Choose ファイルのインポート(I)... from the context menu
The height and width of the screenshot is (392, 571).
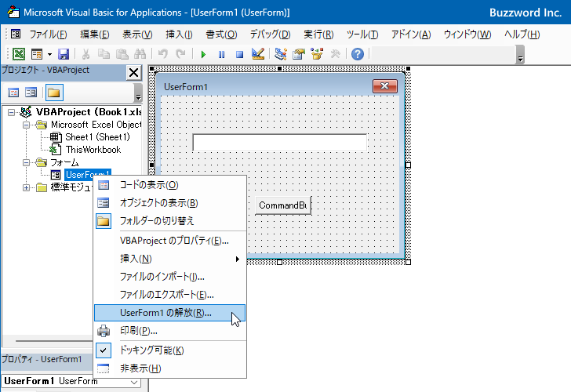click(x=170, y=277)
